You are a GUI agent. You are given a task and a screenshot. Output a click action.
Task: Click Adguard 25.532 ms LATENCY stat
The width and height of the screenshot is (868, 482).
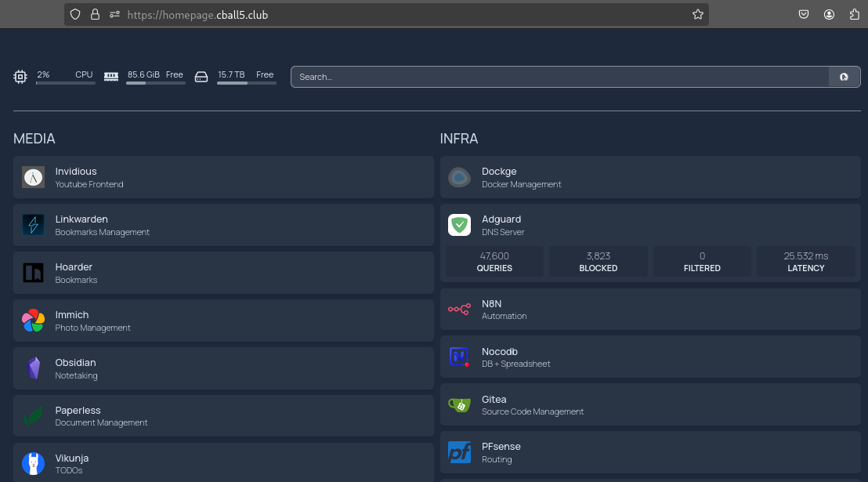pyautogui.click(x=806, y=262)
